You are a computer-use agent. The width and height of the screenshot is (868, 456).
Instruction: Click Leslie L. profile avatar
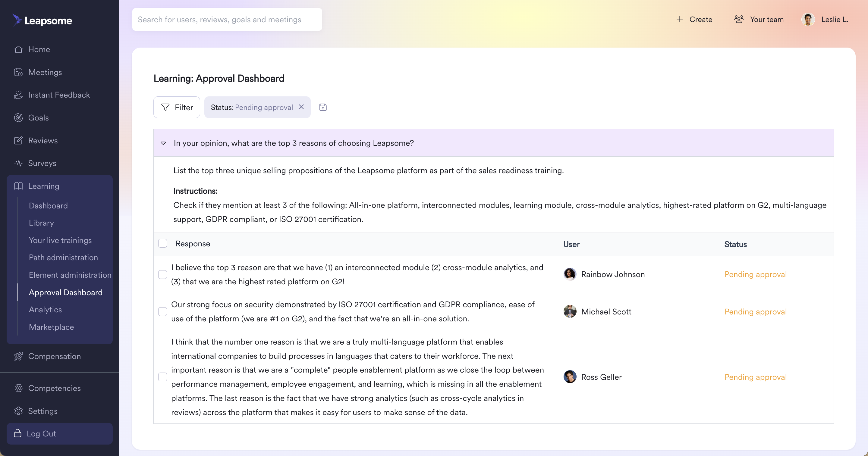pyautogui.click(x=808, y=20)
